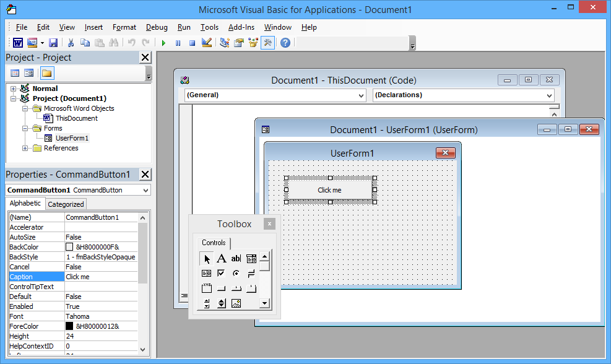The image size is (611, 364).
Task: Select the ScrollBar control in Toolbox
Action: coord(207,303)
